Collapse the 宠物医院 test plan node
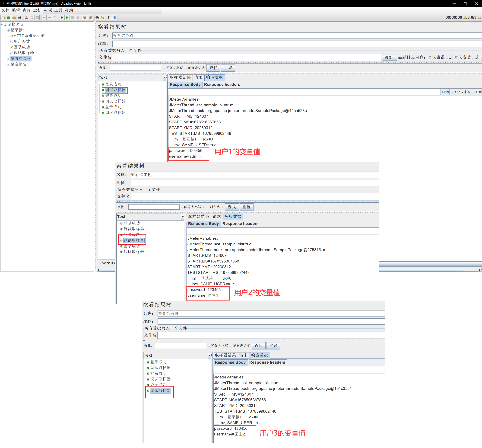 pos(2,25)
